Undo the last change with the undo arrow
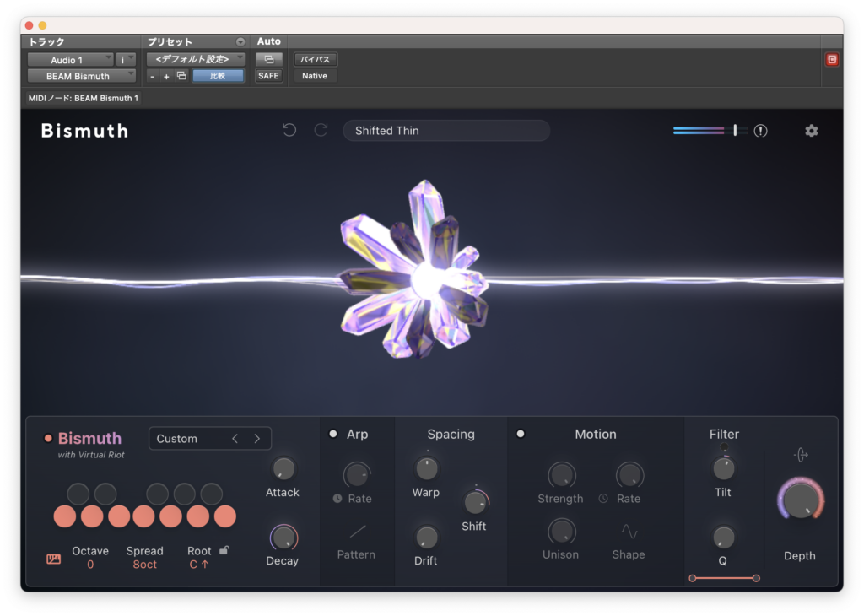864x616 pixels. 289,130
